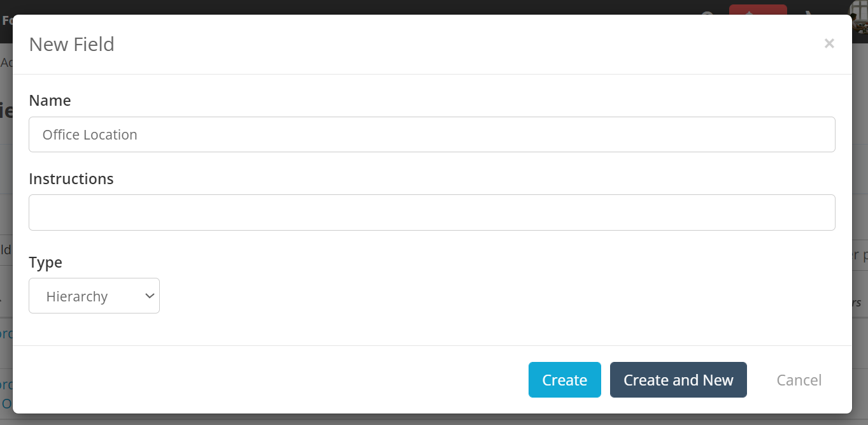Focus the Name input field
Screen dimensions: 868x425
pos(432,134)
